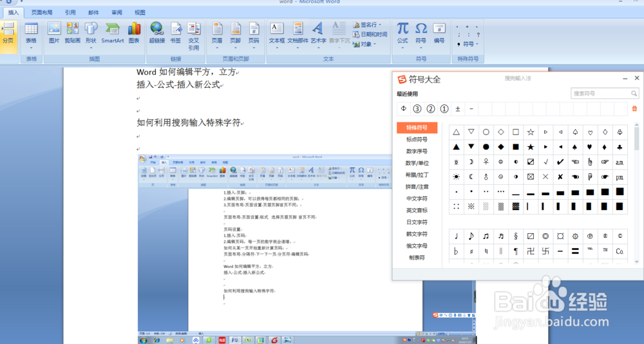The width and height of the screenshot is (644, 344).
Task: Open 文档部件 quick parts menu
Action: point(298,35)
